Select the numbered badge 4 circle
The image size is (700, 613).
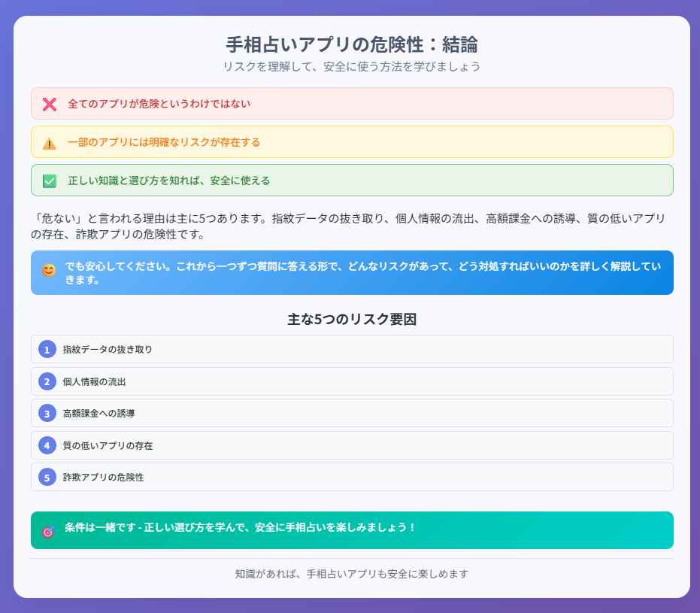(48, 445)
